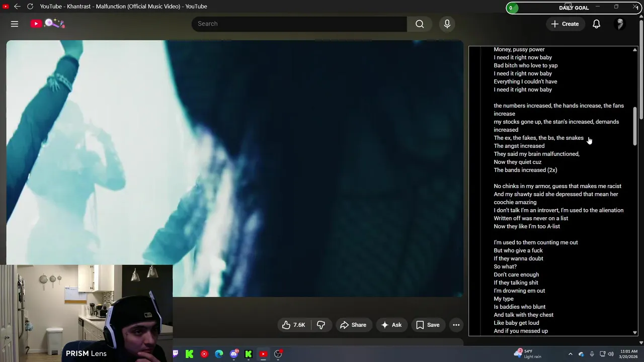Share the video
644x362 pixels.
(x=353, y=325)
